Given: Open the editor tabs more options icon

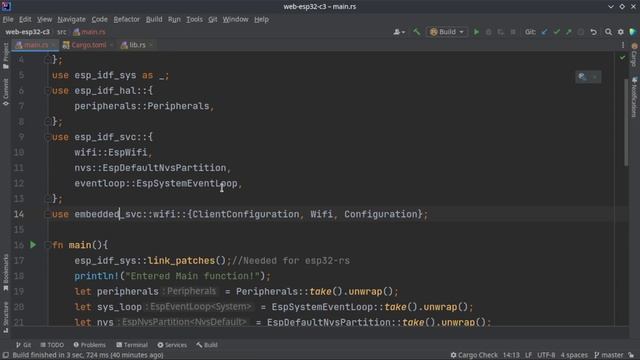Looking at the screenshot, I should click(x=623, y=45).
